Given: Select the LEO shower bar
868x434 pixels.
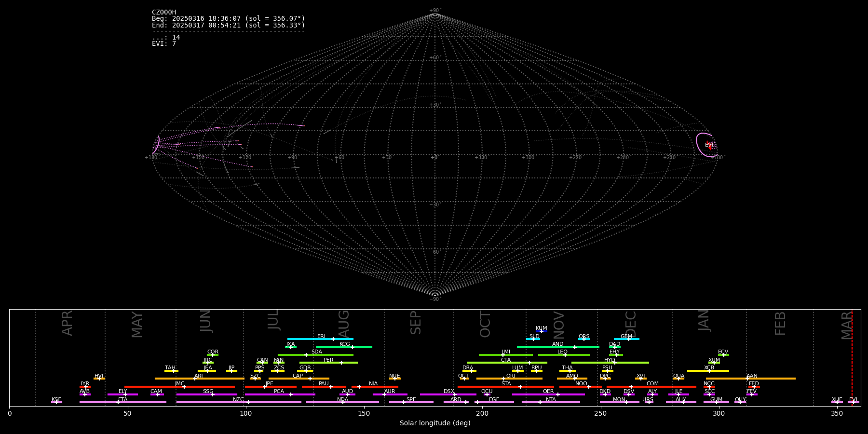Looking at the screenshot, I should coord(564,355).
